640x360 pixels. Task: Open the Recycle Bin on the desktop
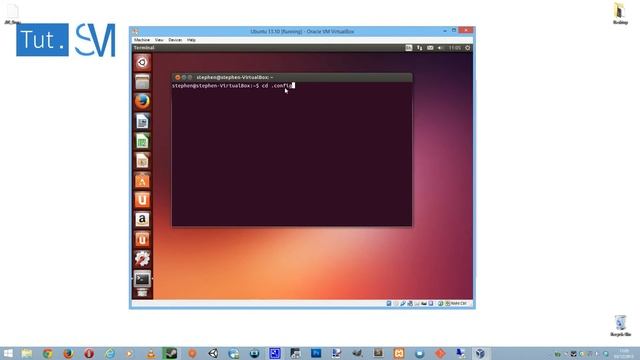pos(620,326)
